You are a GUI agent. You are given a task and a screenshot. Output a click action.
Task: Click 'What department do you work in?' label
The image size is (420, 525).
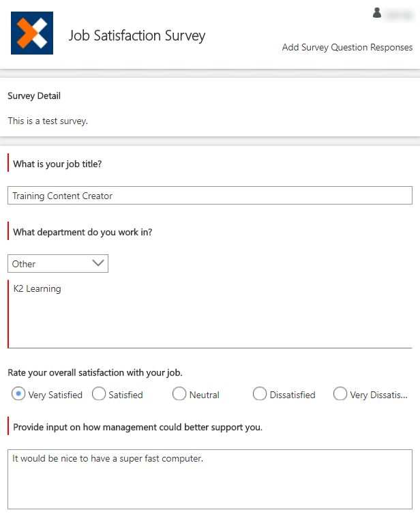pos(82,232)
